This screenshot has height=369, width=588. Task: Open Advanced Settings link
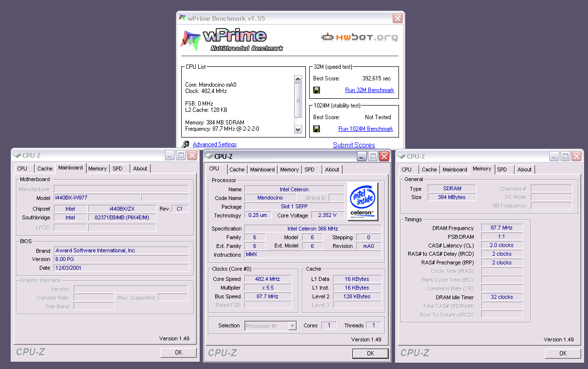tap(215, 144)
